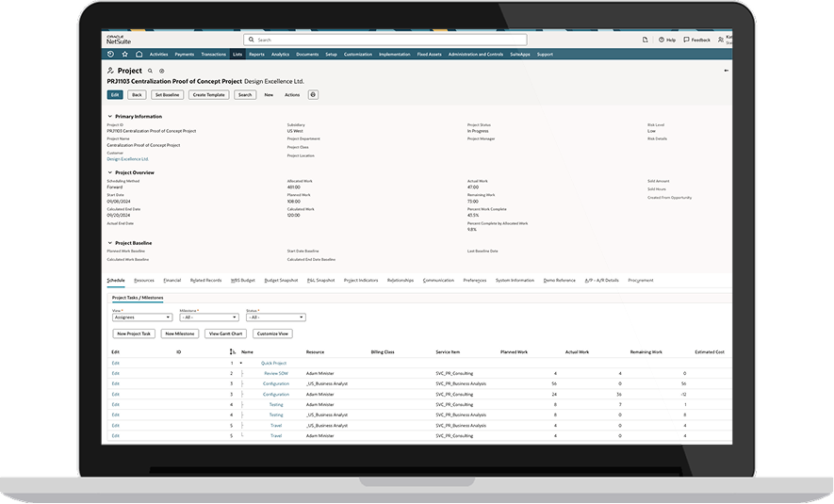Click the Service Item column header
Screen dimensions: 834x504
tap(448, 352)
